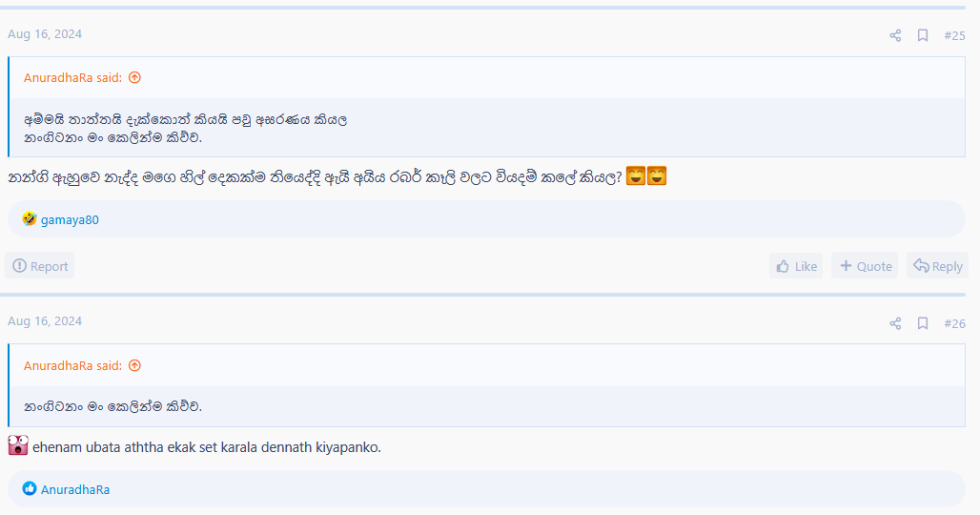Share post #25 via share icon
980x515 pixels.
pos(895,35)
